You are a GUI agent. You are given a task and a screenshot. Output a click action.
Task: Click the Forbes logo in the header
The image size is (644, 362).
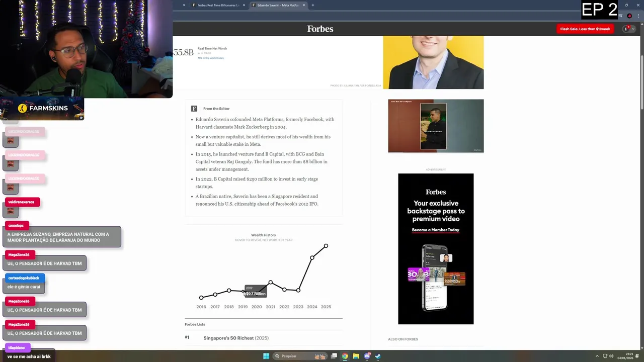(320, 29)
